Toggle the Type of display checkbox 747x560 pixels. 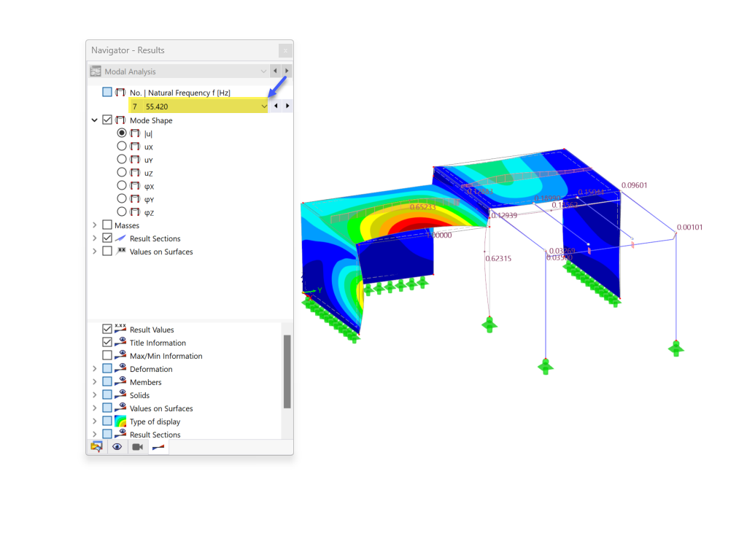(x=107, y=421)
